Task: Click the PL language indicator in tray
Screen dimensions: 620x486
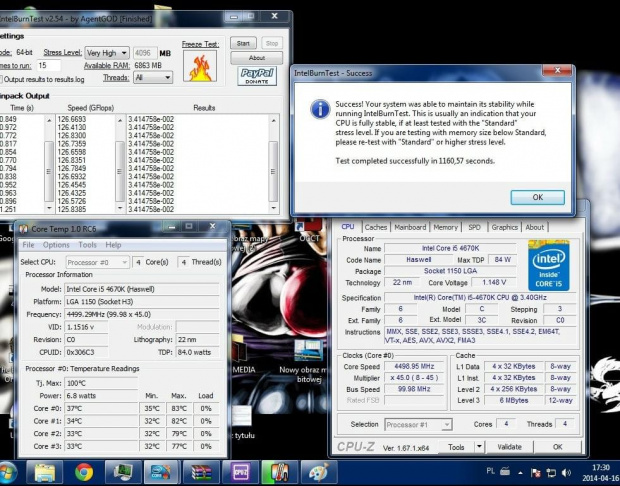Action: click(x=490, y=471)
